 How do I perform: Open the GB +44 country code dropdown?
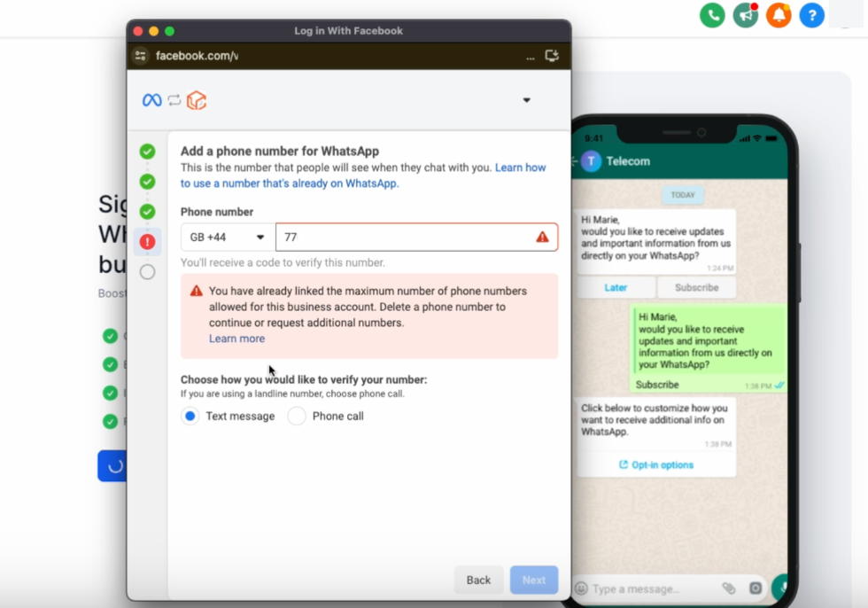229,237
